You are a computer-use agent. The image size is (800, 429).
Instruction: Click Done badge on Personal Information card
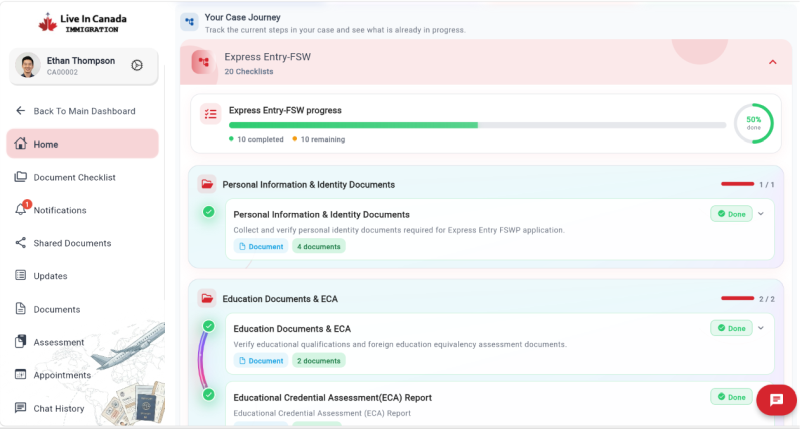(x=731, y=214)
